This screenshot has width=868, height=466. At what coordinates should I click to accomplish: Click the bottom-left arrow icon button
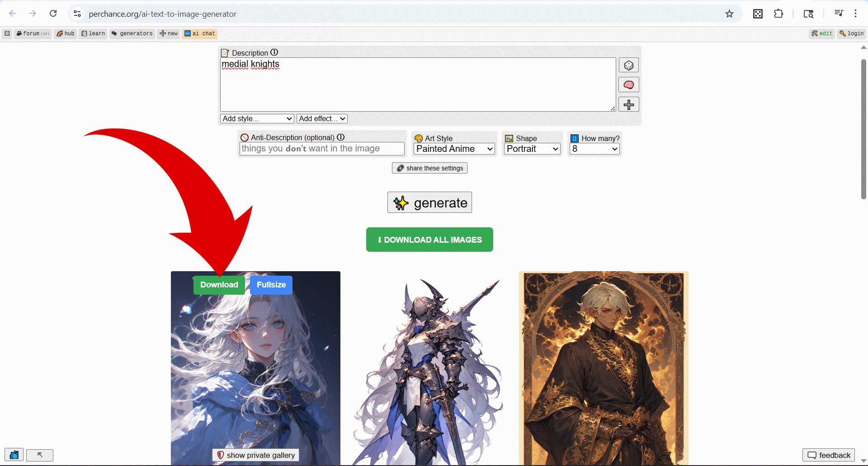click(40, 455)
